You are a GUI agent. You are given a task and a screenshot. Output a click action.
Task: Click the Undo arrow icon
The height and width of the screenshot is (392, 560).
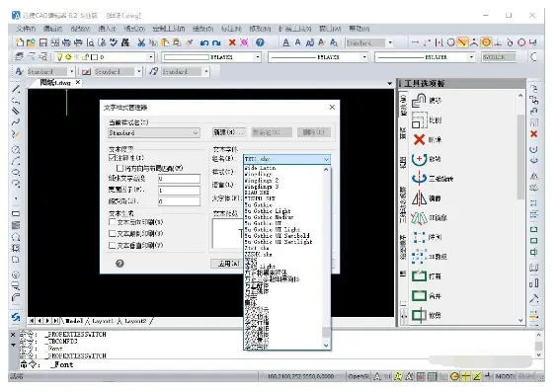pyautogui.click(x=204, y=42)
